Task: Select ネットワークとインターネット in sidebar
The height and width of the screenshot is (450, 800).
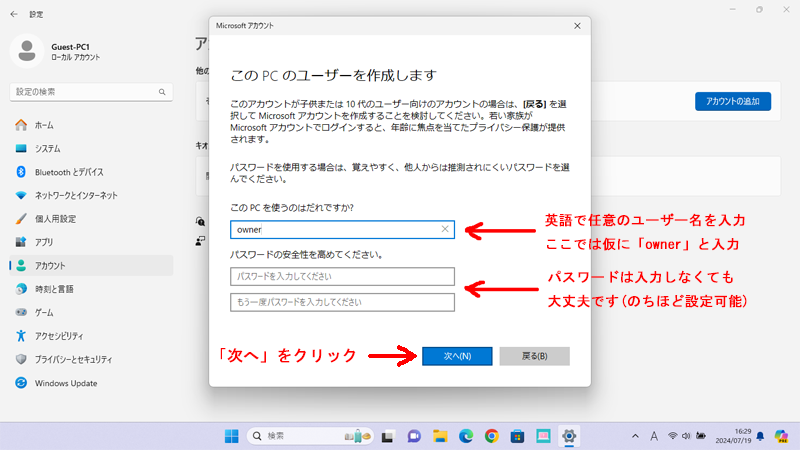Action: click(76, 195)
